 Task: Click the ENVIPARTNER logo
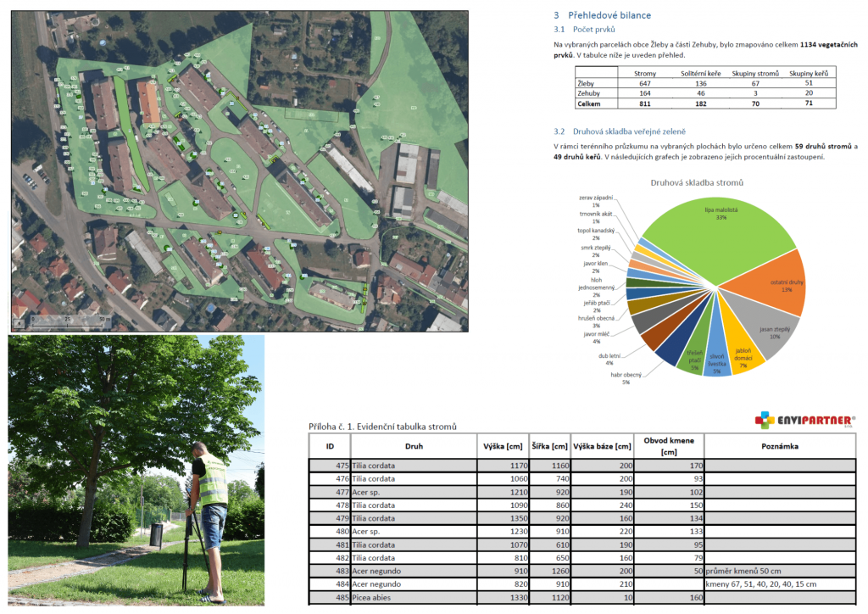click(804, 420)
